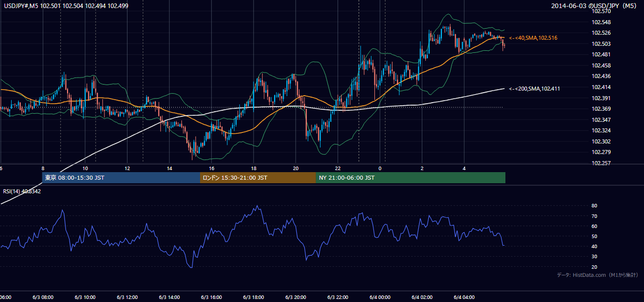Click the RSI 30 level label

595,256
